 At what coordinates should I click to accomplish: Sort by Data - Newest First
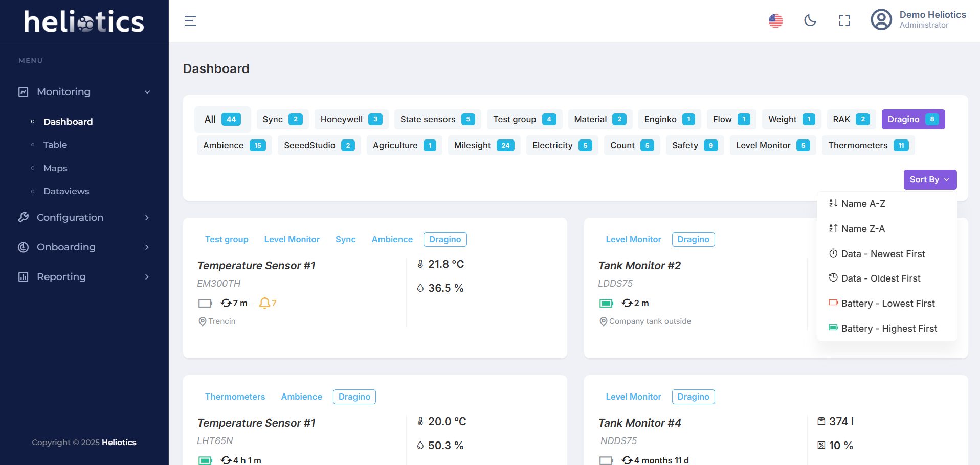(x=887, y=254)
